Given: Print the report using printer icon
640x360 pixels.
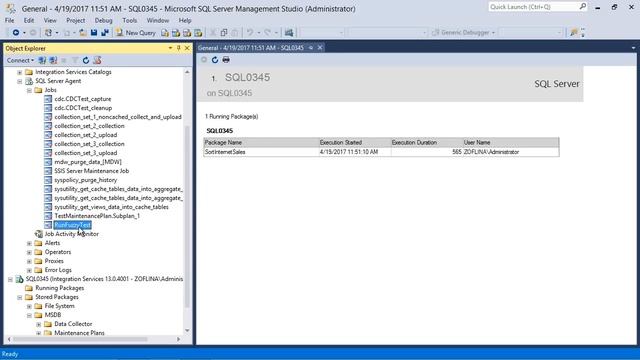Looking at the screenshot, I should [x=226, y=60].
